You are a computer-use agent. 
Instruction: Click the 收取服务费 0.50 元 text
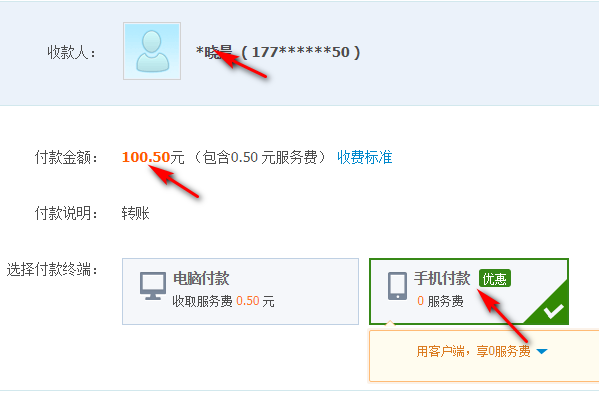click(x=223, y=301)
